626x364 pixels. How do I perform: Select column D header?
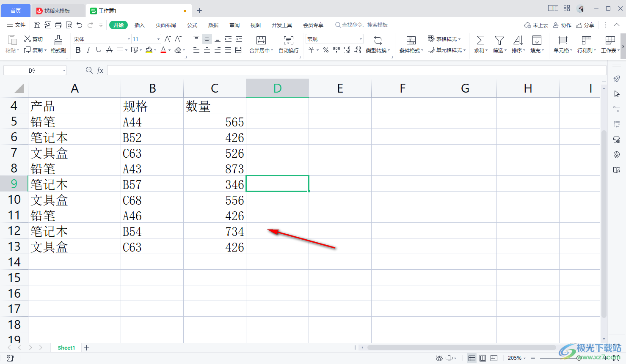[277, 88]
